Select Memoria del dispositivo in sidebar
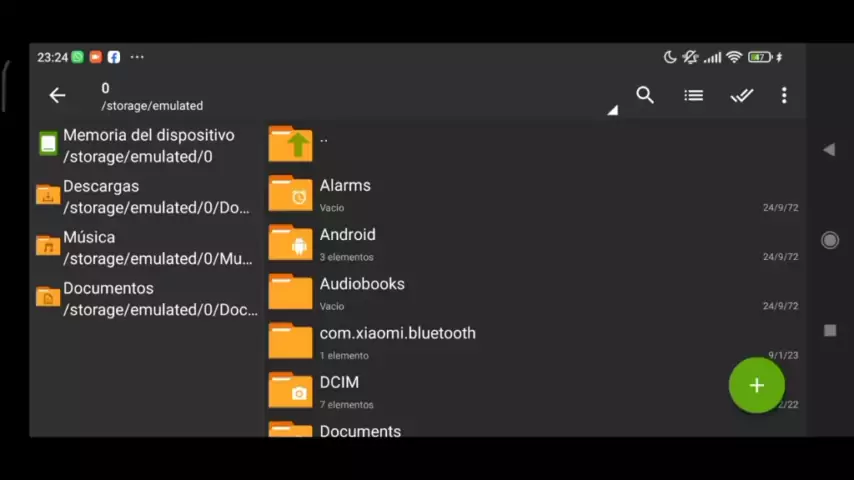The image size is (854, 480). [148, 145]
